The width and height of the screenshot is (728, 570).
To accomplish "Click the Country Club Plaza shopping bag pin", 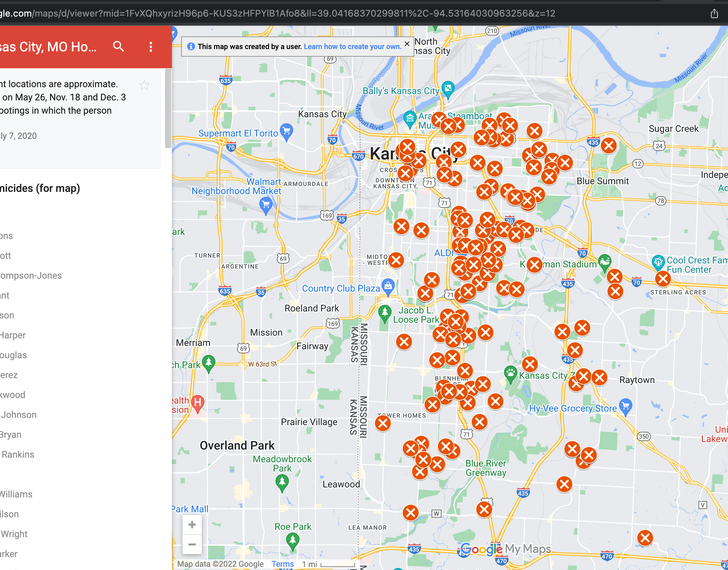I will coord(388,287).
